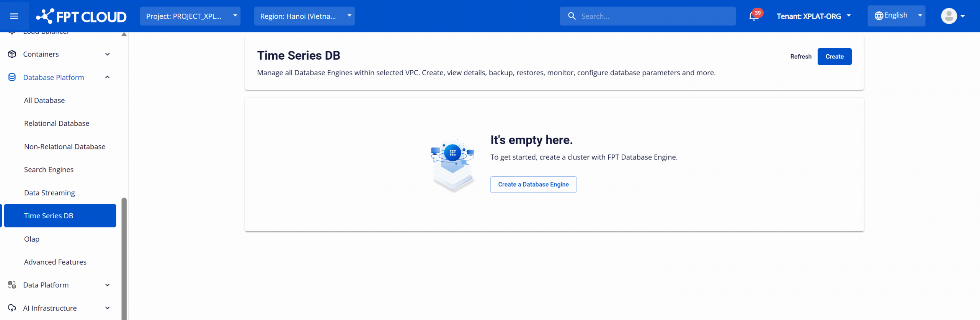
Task: Click Create a Database Engine button
Action: [x=533, y=184]
